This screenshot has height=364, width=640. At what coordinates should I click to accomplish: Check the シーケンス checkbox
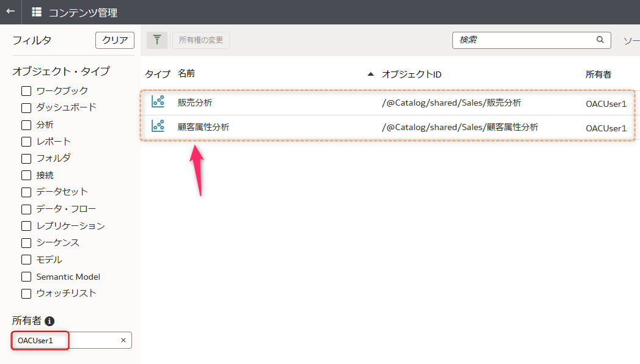point(26,243)
